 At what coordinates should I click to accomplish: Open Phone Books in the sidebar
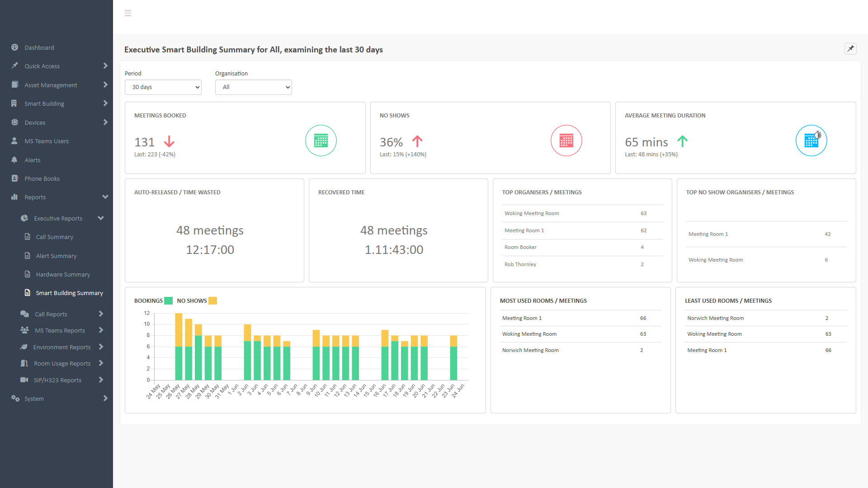click(x=42, y=178)
